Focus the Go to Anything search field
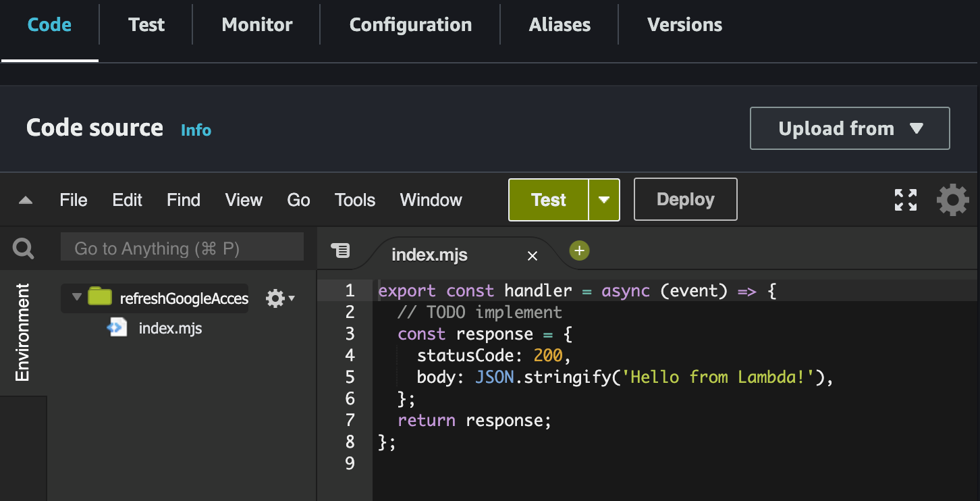 pyautogui.click(x=182, y=248)
